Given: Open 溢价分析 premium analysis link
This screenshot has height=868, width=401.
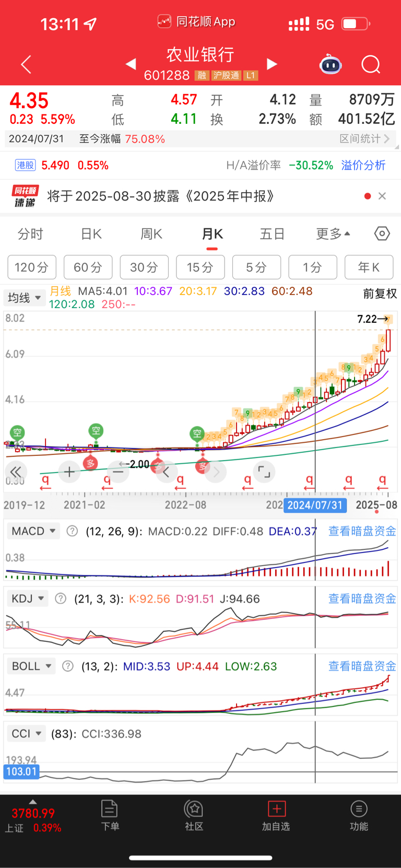Looking at the screenshot, I should (363, 166).
